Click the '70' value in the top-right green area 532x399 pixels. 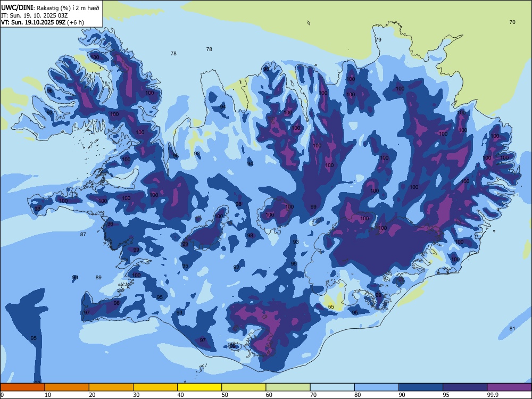click(x=512, y=22)
